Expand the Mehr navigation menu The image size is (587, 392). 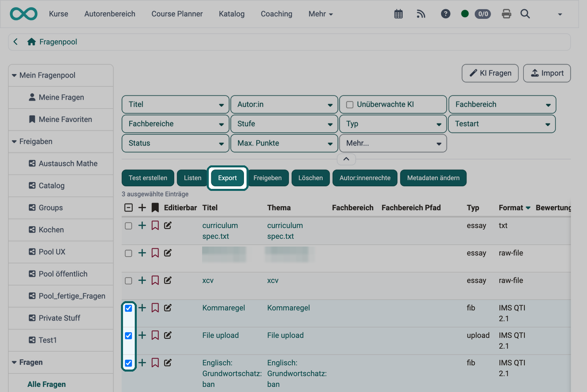coord(321,14)
